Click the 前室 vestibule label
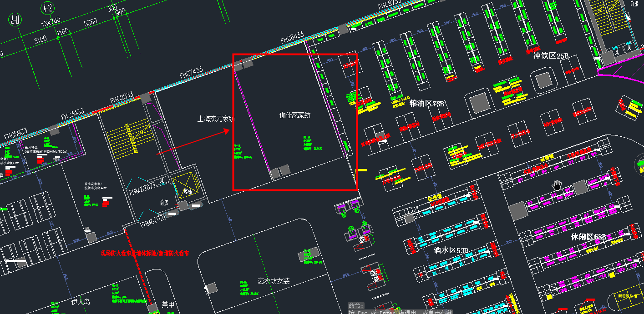The image size is (644, 314). pyautogui.click(x=164, y=203)
